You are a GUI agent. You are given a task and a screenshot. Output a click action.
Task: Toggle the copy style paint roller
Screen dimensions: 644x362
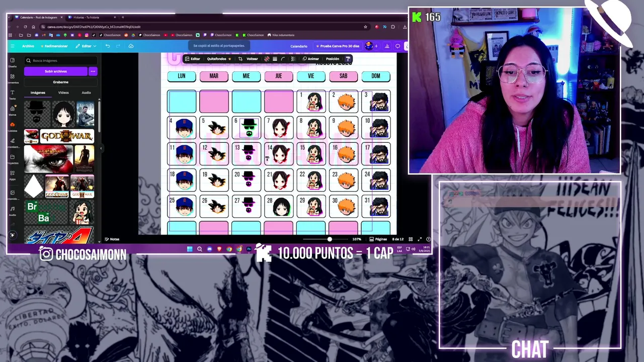point(348,59)
